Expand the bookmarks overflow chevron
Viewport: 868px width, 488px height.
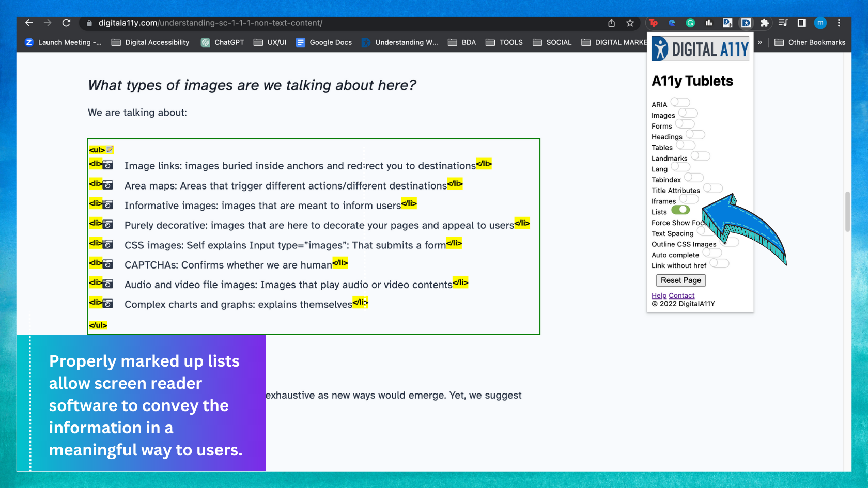(760, 42)
